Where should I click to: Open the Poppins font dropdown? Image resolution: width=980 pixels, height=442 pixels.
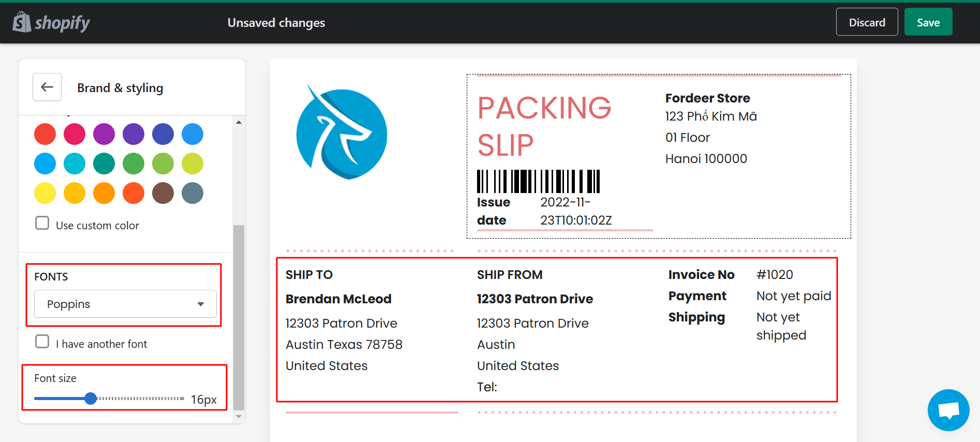[x=125, y=304]
